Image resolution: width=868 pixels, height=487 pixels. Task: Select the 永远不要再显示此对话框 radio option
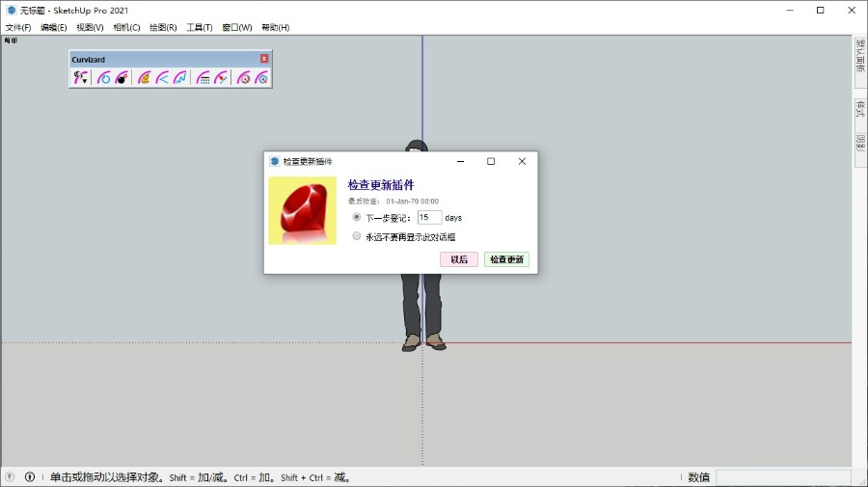click(357, 236)
